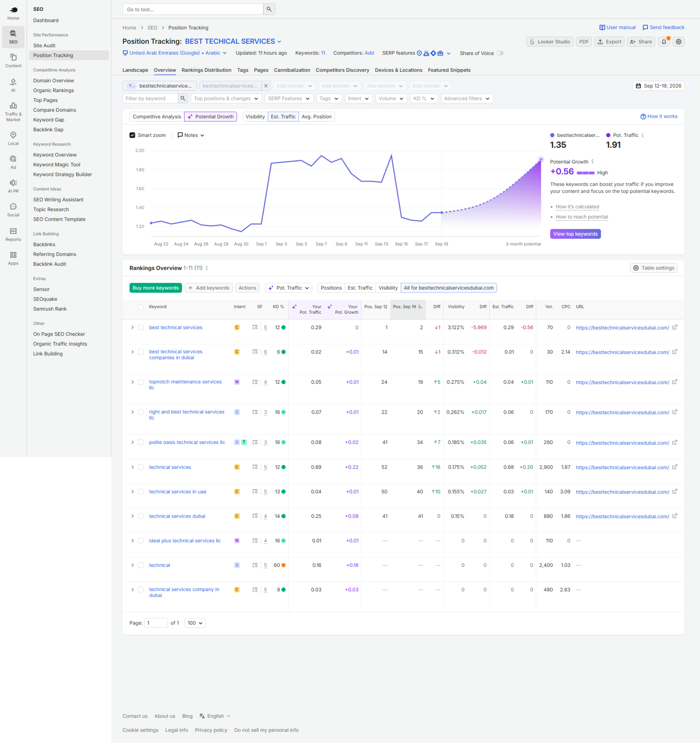Open the AI PR icon in the left rail

coord(13,186)
